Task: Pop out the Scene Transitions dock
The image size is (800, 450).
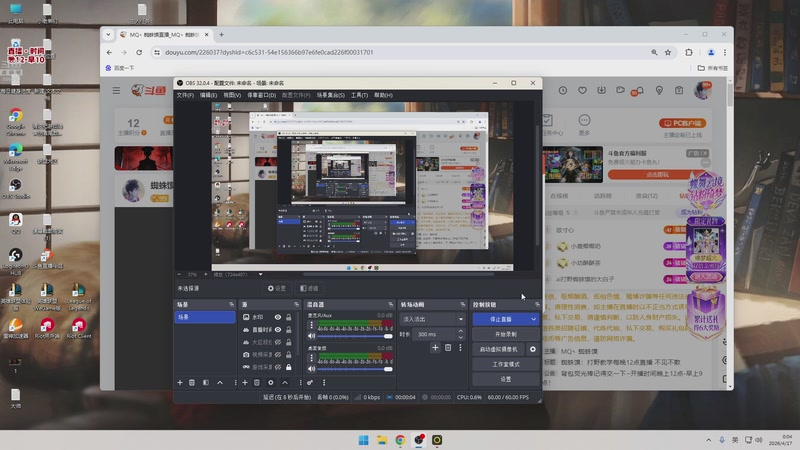Action: [x=463, y=305]
